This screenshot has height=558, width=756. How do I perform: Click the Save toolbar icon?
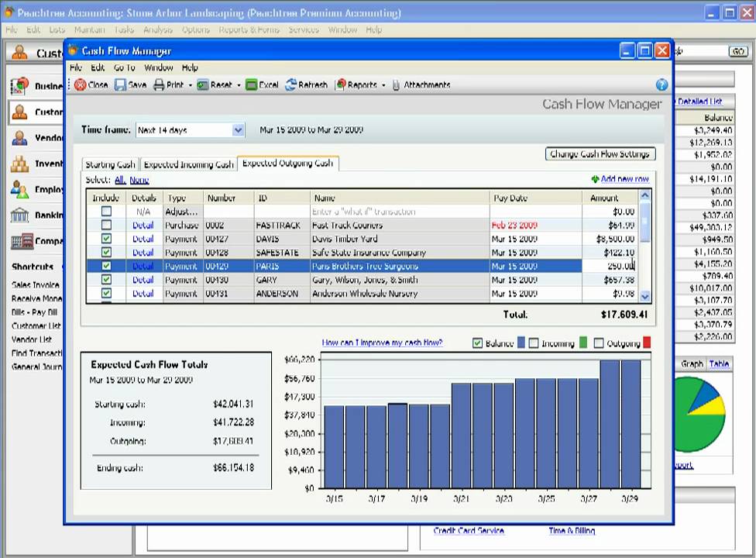[x=120, y=85]
